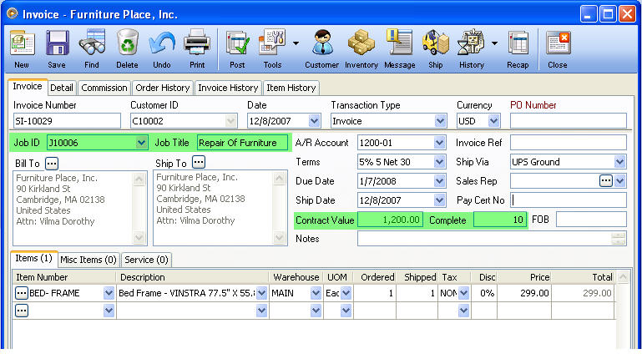
Task: Click in the PO Number field
Action: tap(568, 121)
